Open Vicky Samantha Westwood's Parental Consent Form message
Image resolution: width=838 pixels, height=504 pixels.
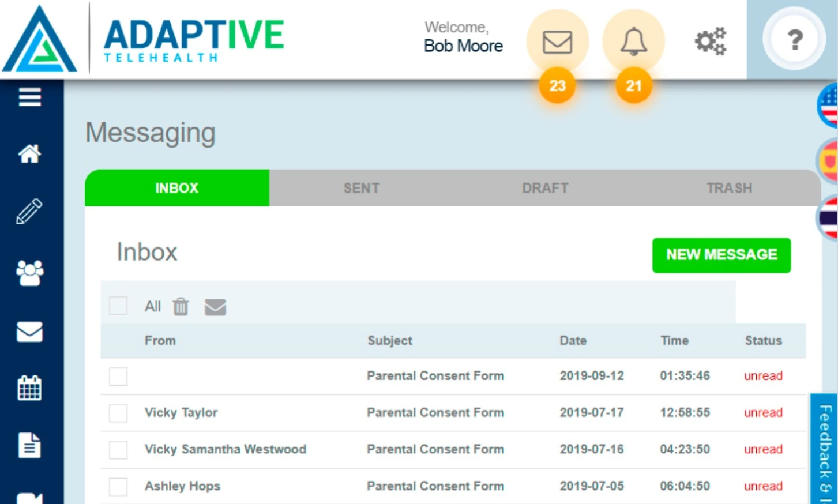pos(435,449)
